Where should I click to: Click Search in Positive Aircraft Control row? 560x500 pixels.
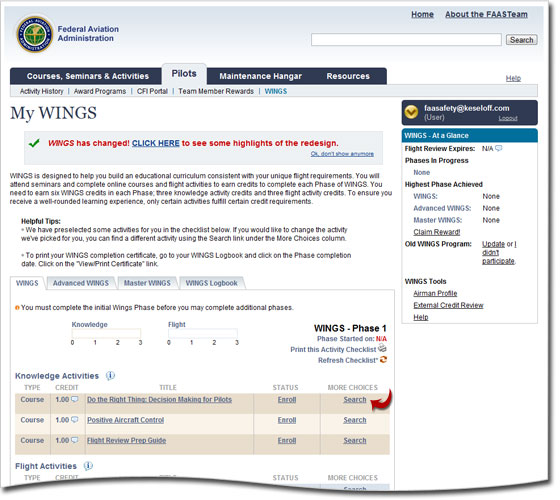pyautogui.click(x=355, y=420)
